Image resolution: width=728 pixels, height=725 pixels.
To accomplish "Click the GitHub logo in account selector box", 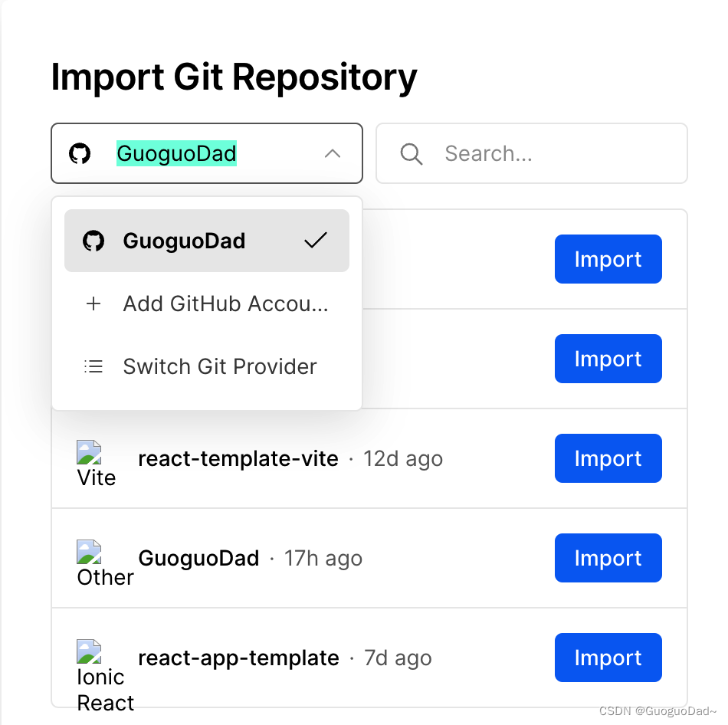I will click(x=80, y=154).
